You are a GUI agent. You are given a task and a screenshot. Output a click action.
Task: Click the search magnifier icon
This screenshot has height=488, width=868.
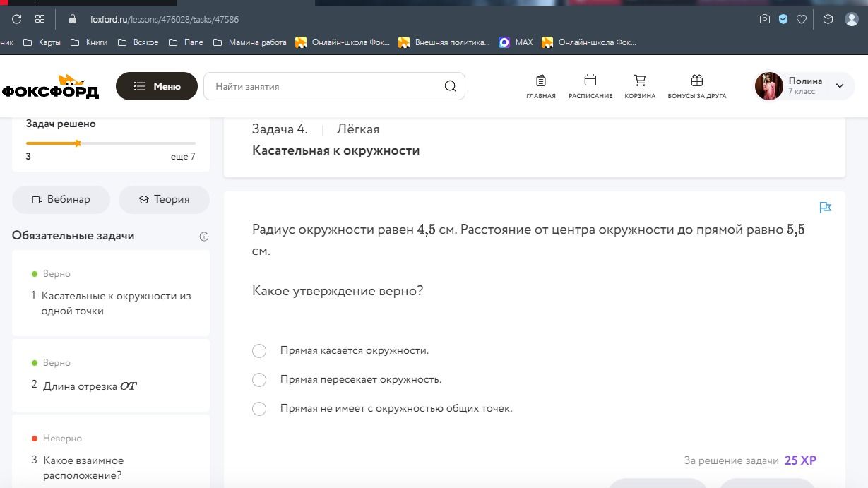pos(450,86)
